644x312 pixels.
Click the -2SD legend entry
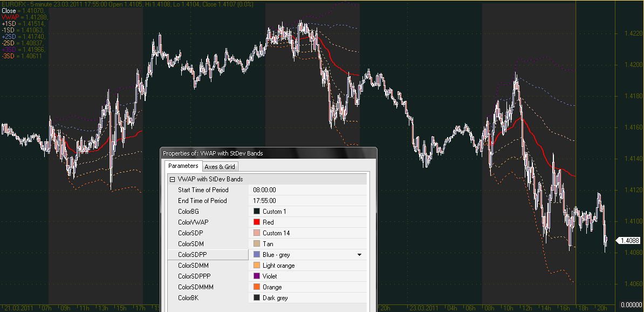23,43
